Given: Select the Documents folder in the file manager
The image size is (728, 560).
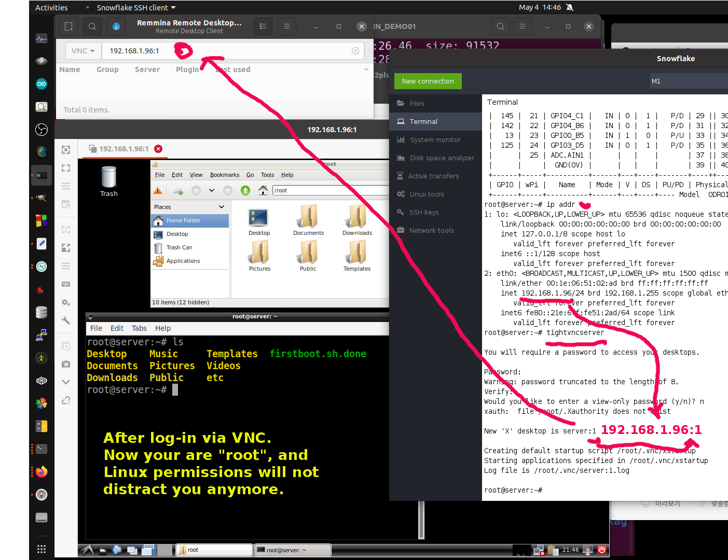Looking at the screenshot, I should (x=308, y=220).
